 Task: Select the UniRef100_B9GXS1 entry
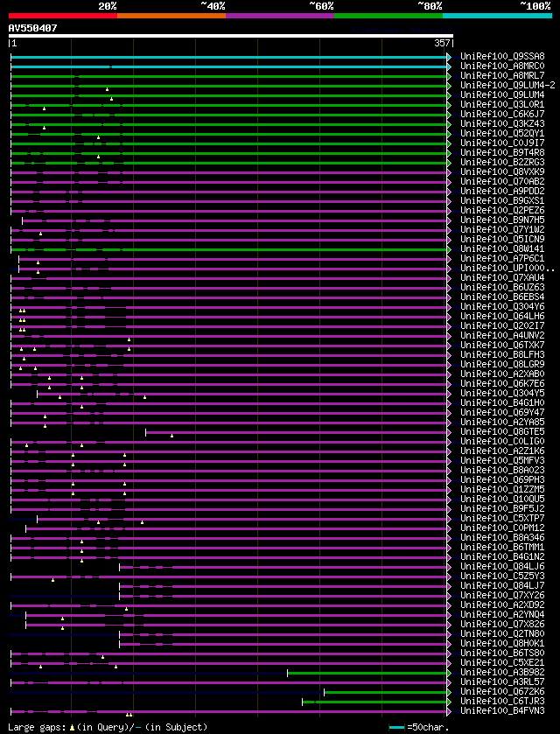[502, 201]
